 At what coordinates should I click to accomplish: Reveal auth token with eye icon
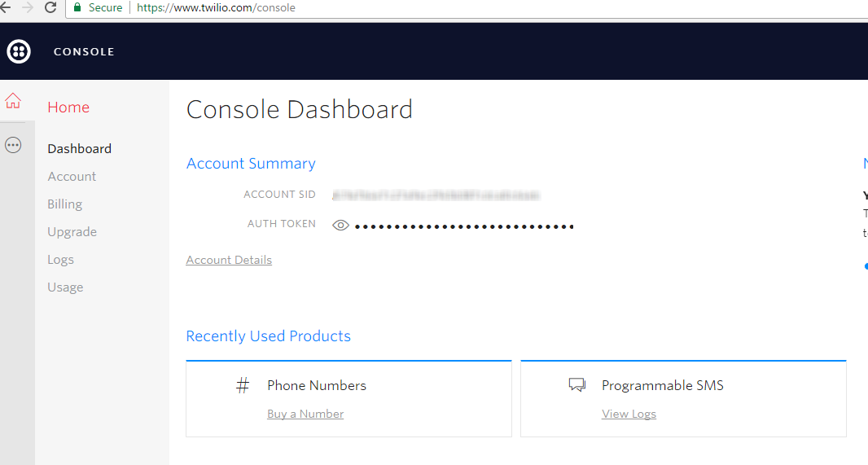click(x=340, y=226)
